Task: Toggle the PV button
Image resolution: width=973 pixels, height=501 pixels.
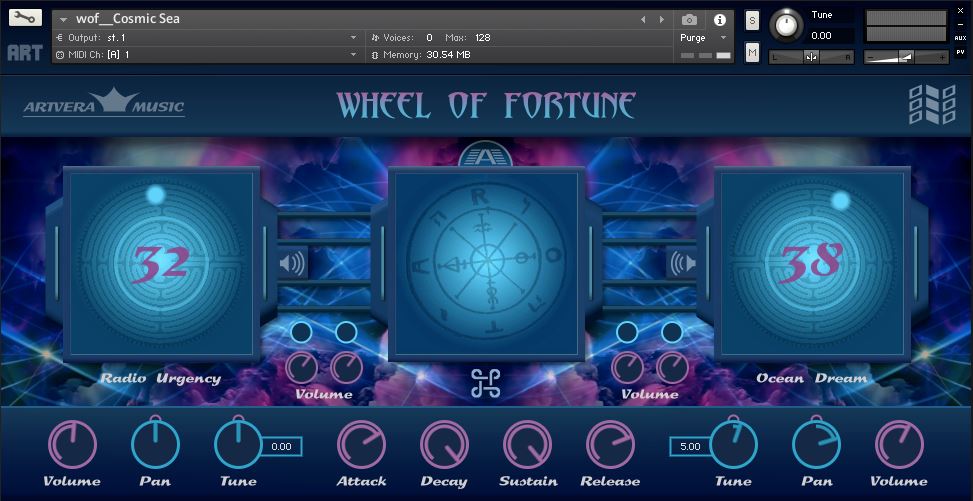Action: coord(960,52)
